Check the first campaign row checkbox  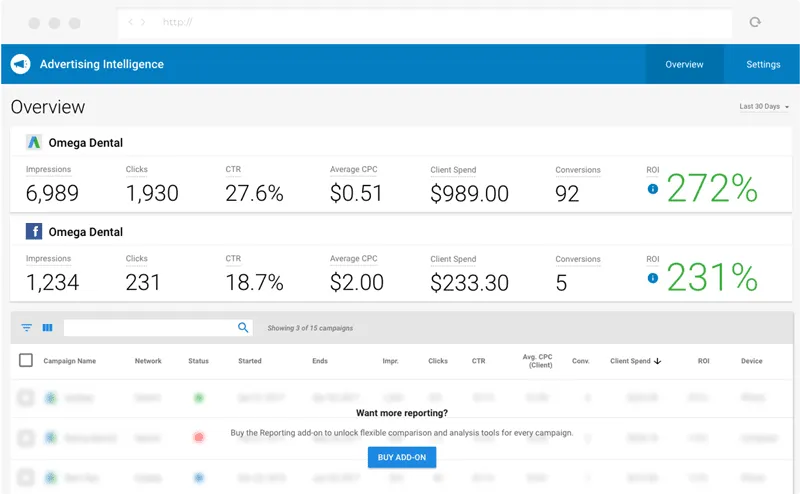coord(26,398)
